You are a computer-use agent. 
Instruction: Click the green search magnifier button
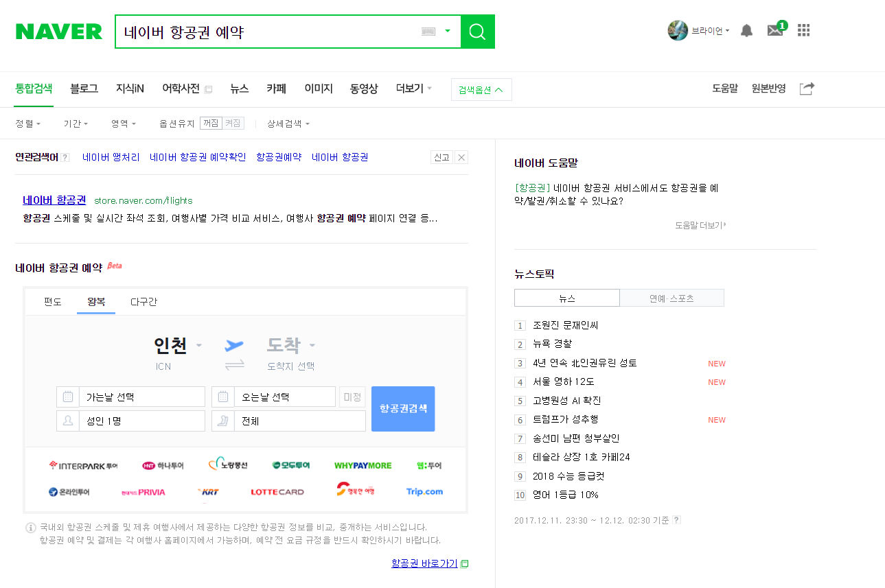click(x=478, y=32)
